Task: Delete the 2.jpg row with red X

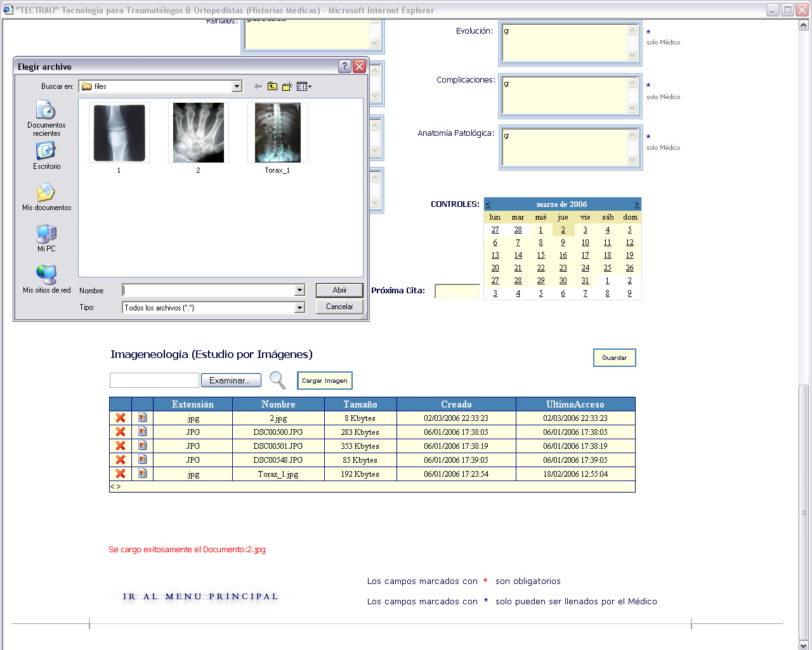Action: pyautogui.click(x=120, y=418)
